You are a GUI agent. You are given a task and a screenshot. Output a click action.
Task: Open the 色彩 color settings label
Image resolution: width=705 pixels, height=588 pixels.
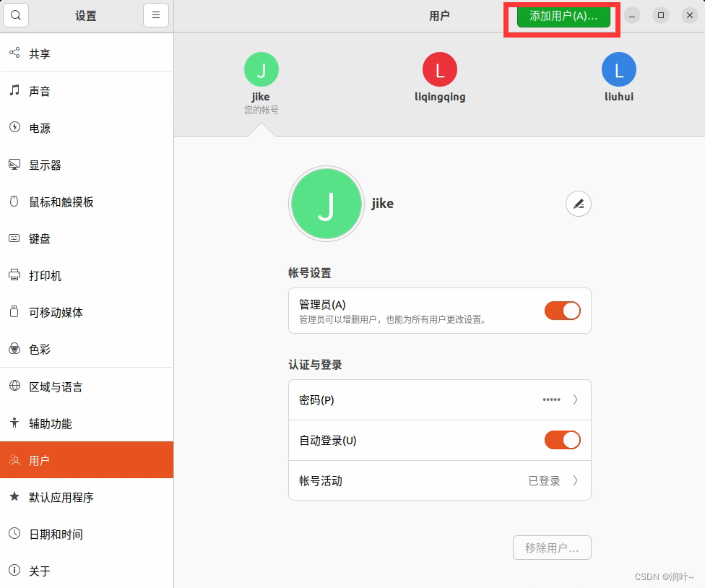click(40, 350)
